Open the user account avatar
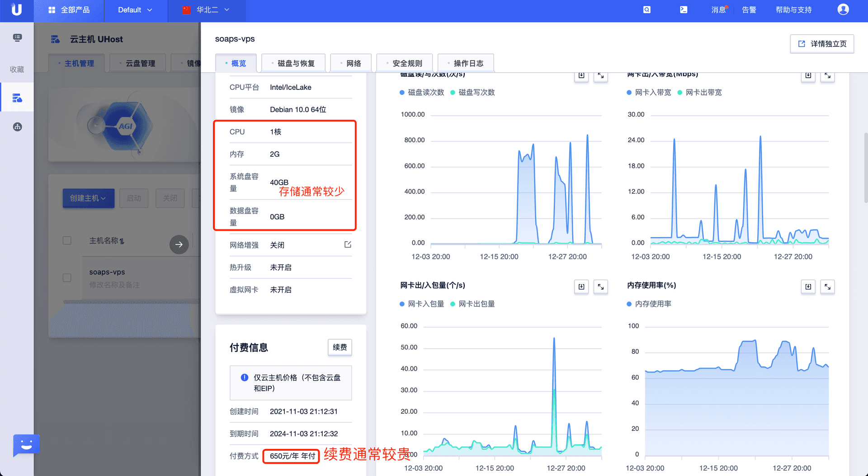 click(x=843, y=9)
